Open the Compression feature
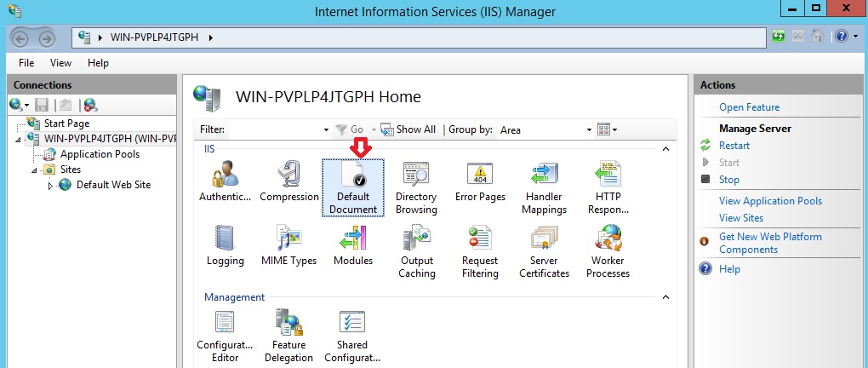The image size is (868, 368). click(x=289, y=182)
